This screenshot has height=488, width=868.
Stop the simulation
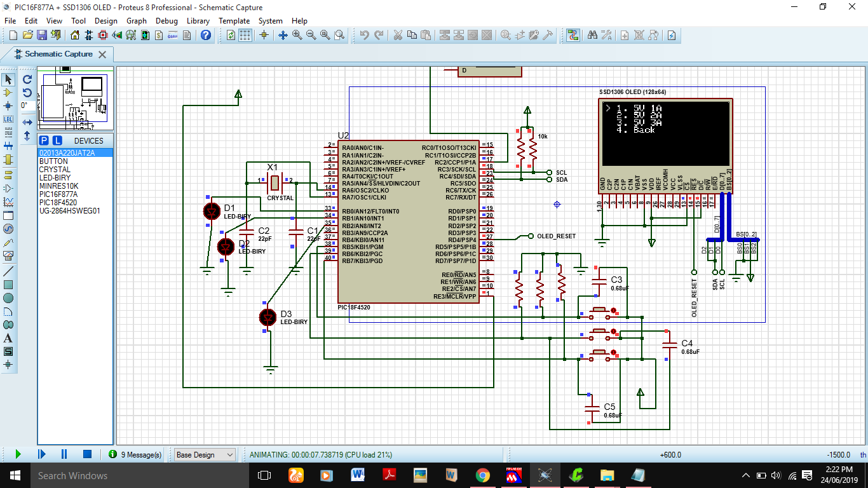[x=87, y=454]
